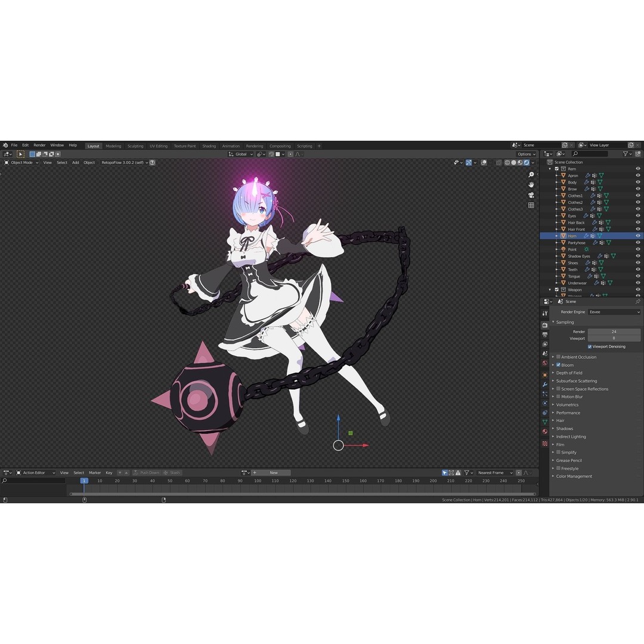Click the viewport Options button
Image resolution: width=644 pixels, height=644 pixels.
pos(526,154)
